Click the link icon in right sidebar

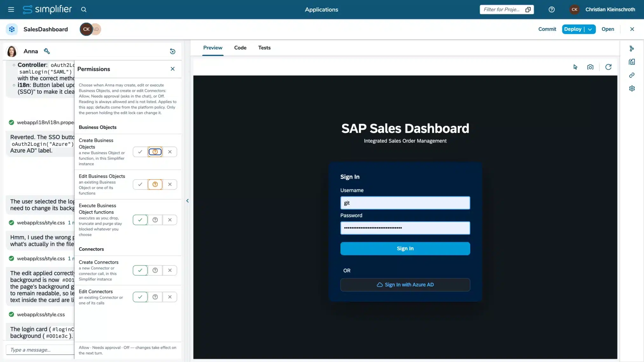click(632, 75)
